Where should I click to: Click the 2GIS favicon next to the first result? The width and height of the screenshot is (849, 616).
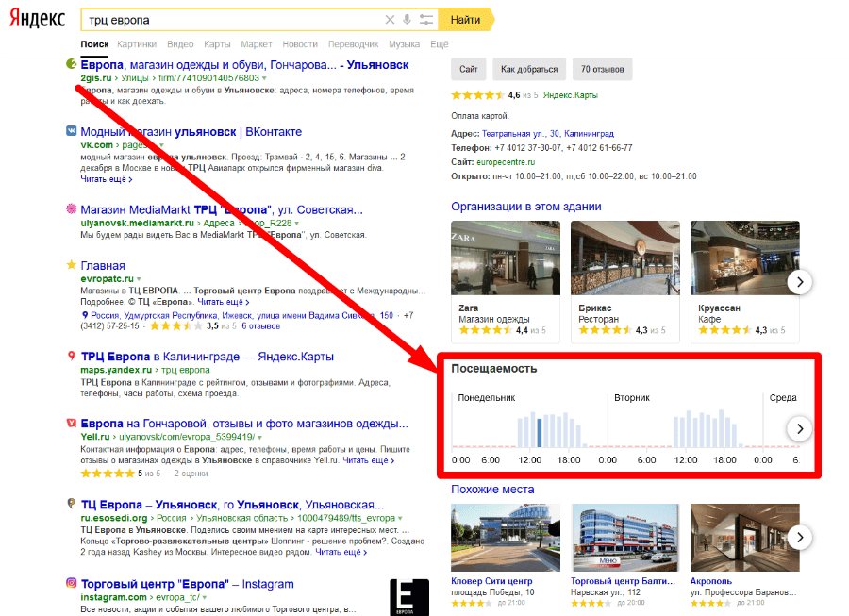pos(71,65)
